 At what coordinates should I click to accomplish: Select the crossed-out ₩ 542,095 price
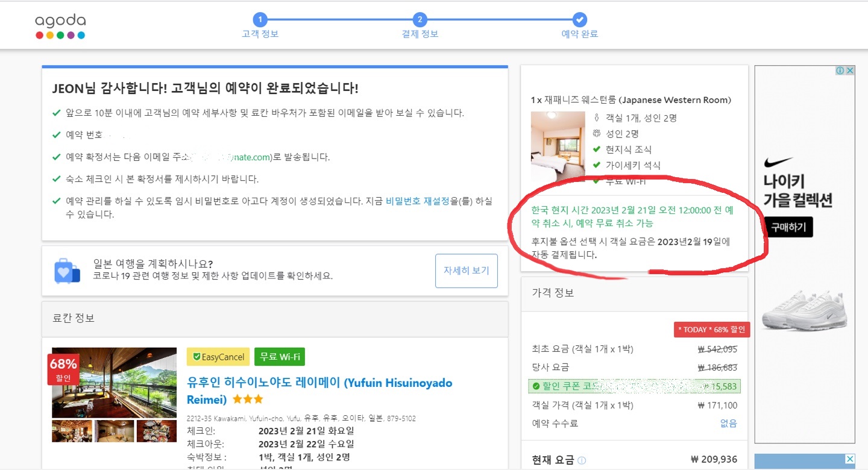717,349
